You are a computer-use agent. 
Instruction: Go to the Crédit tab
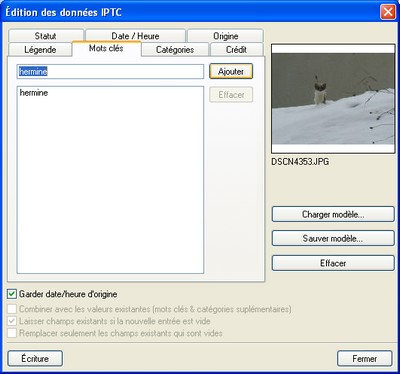(x=236, y=50)
